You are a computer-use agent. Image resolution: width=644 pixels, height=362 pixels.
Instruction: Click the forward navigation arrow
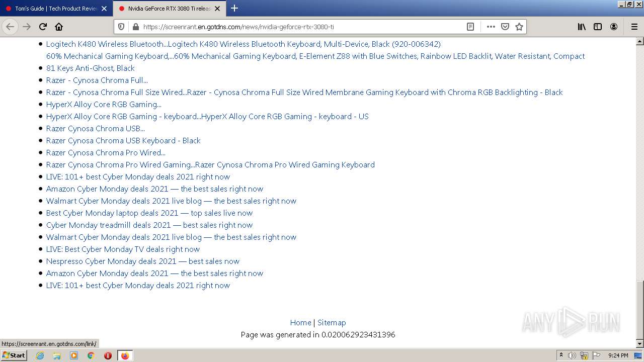coord(27,27)
